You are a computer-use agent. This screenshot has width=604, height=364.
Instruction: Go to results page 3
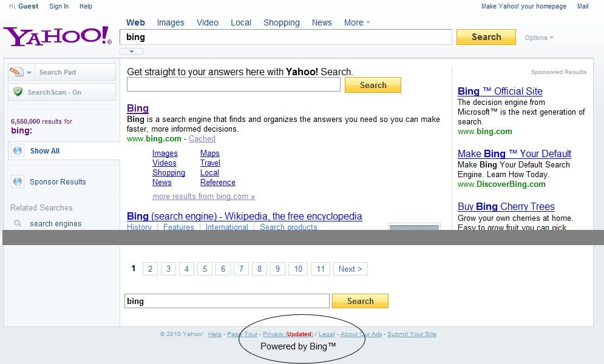click(x=168, y=269)
